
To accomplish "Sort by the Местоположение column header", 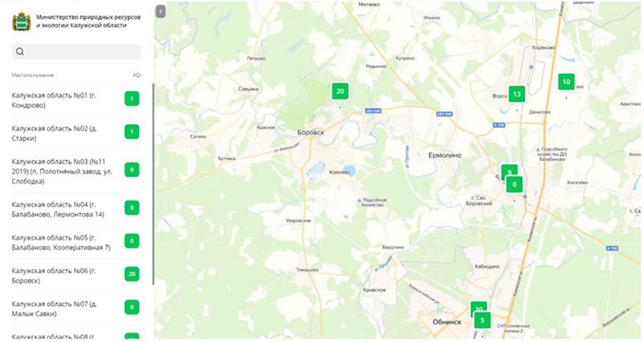I will point(32,75).
